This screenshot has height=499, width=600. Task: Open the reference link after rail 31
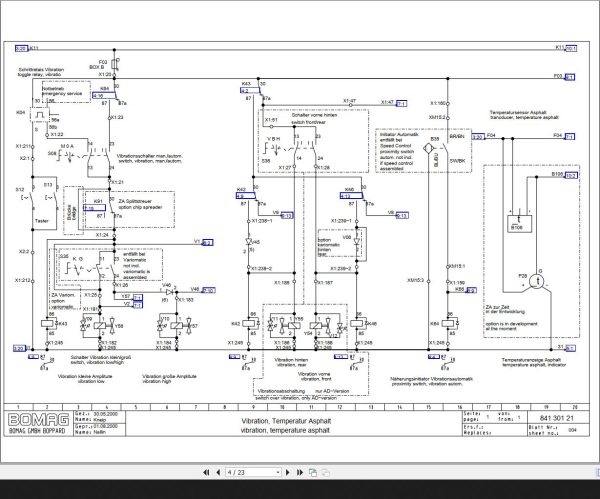coord(570,348)
